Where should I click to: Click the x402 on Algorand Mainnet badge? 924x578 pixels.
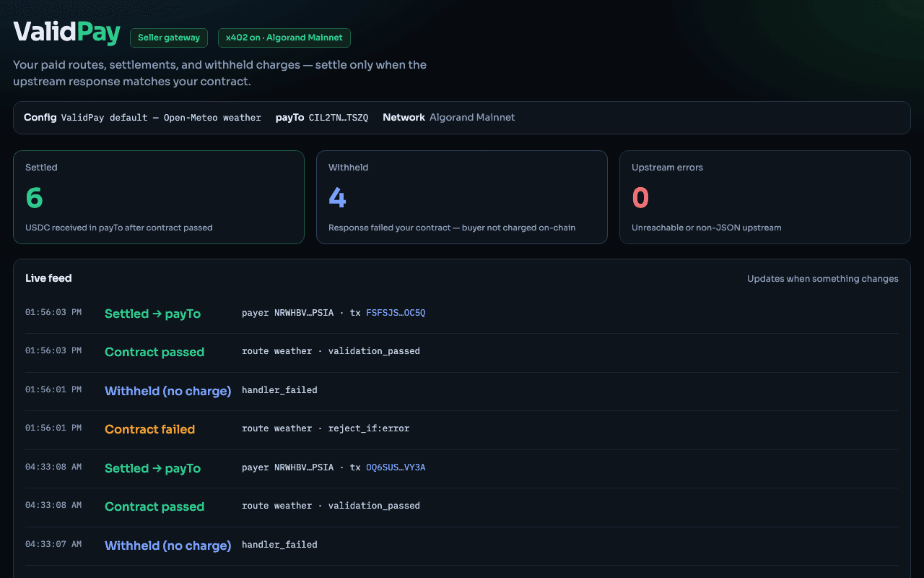coord(284,38)
